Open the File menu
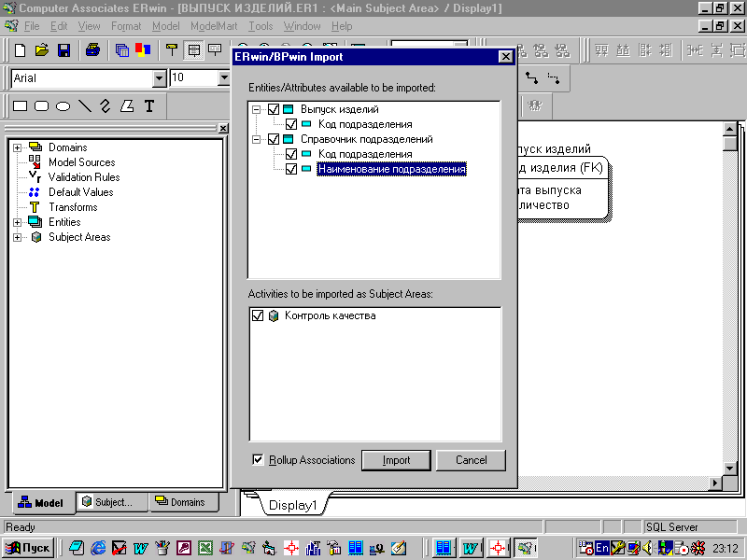The width and height of the screenshot is (747, 560). tap(32, 26)
